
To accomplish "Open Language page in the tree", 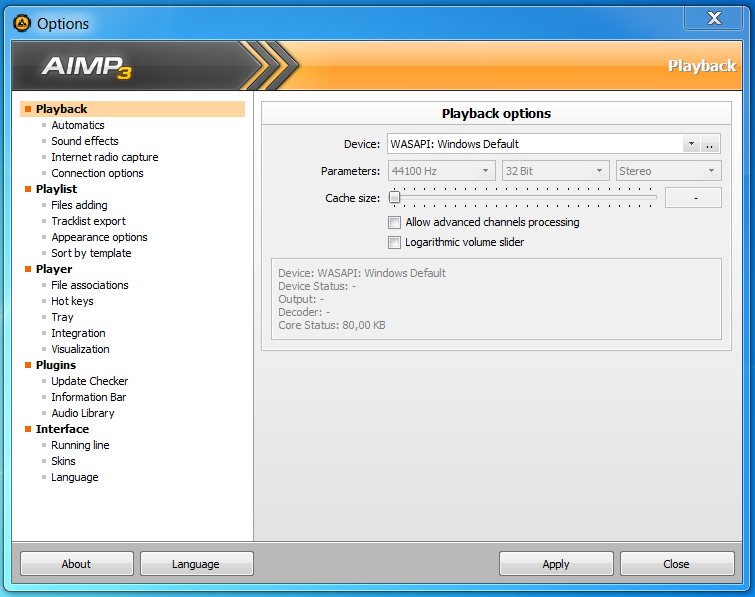I will (75, 477).
